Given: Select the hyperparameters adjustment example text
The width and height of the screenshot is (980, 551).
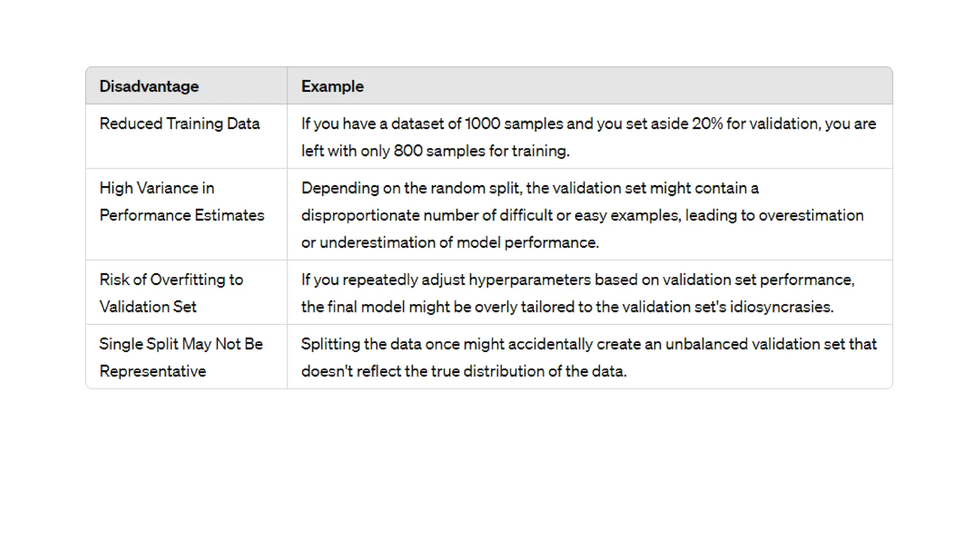Looking at the screenshot, I should tap(578, 280).
